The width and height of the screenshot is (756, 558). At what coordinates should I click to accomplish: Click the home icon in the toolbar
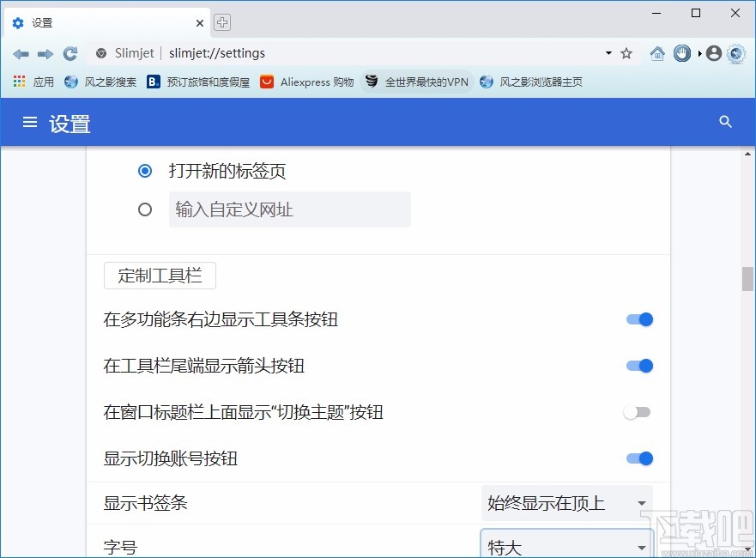click(x=657, y=52)
